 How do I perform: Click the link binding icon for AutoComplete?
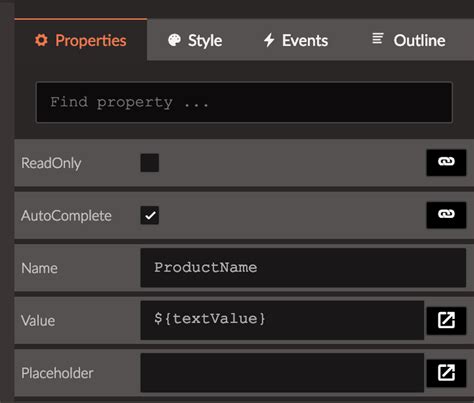[446, 215]
